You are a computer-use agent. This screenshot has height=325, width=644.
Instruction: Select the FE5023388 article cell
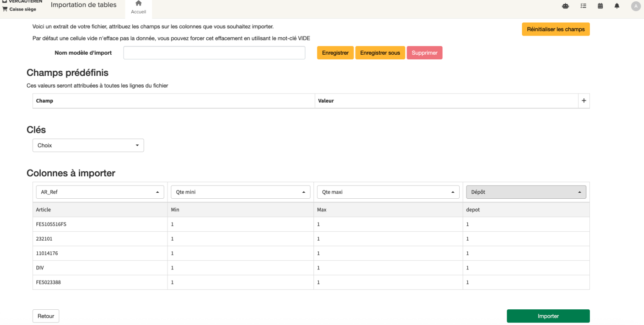100,282
